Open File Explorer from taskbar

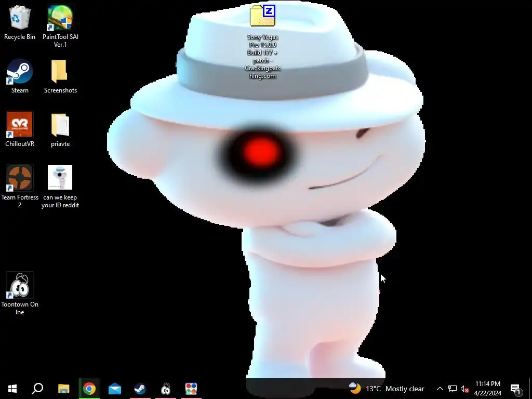coord(64,389)
